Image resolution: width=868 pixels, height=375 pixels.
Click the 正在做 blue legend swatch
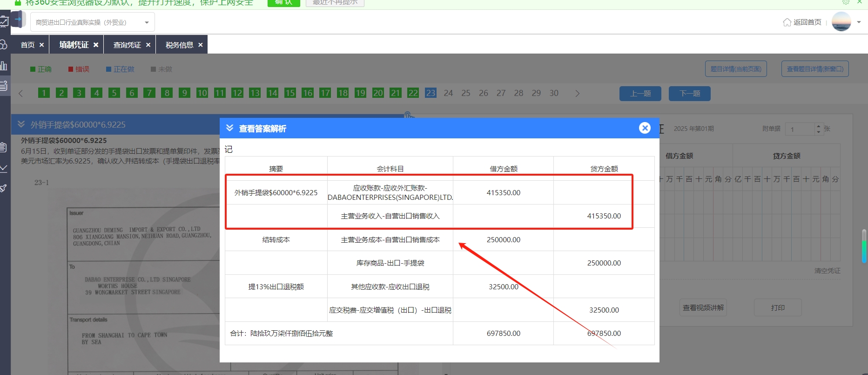pyautogui.click(x=108, y=69)
